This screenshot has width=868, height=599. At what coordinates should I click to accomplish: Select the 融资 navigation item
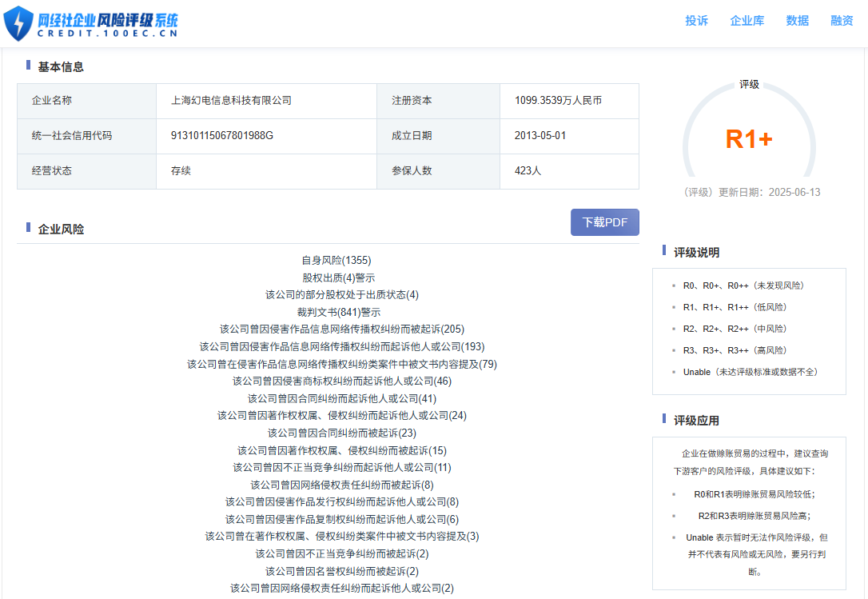[x=842, y=21]
